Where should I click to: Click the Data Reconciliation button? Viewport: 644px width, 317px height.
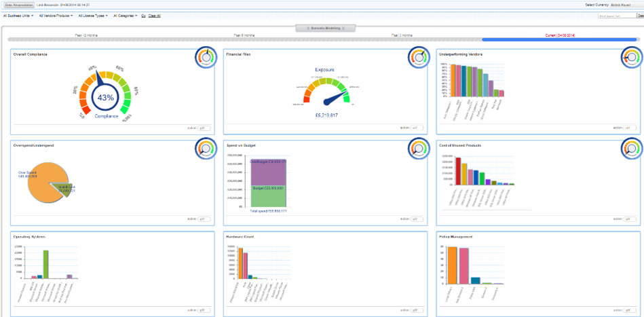(x=19, y=4)
